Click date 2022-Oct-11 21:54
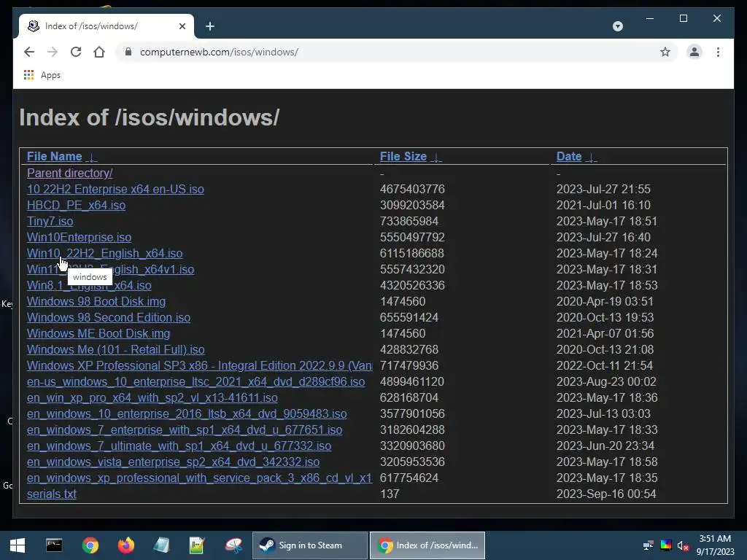Screen dimensions: 747x560 click(x=605, y=365)
